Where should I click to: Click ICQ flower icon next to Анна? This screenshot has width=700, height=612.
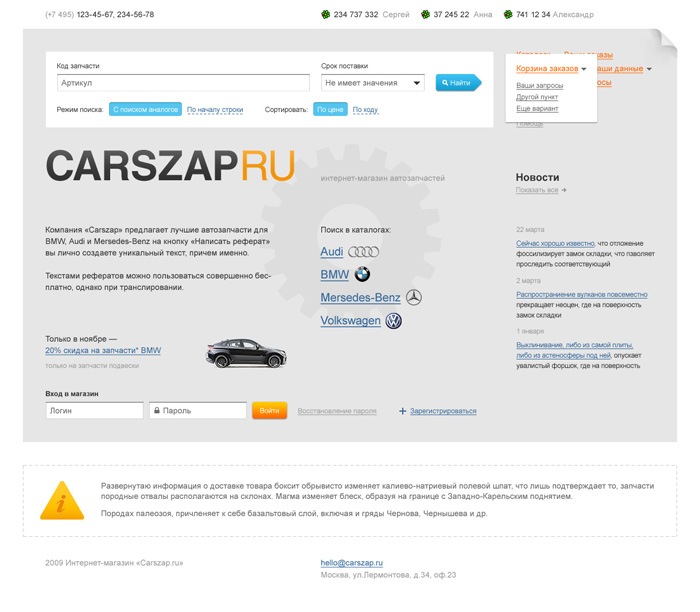pyautogui.click(x=425, y=15)
